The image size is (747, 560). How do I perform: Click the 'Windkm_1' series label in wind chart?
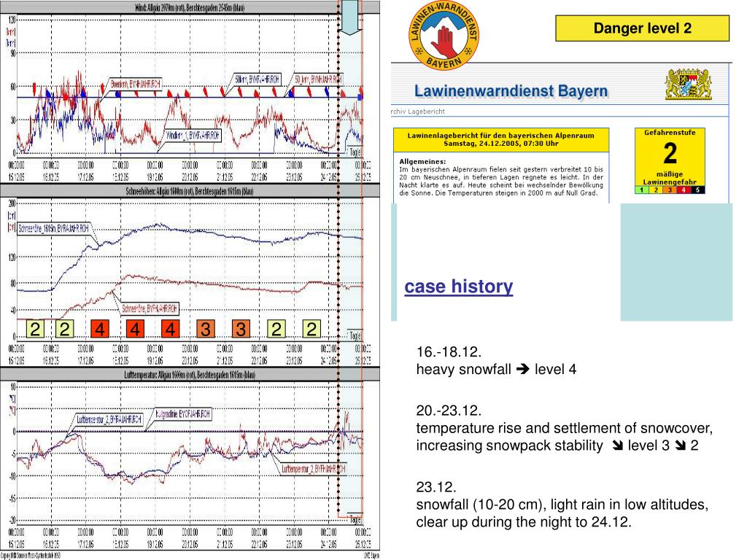(193, 136)
